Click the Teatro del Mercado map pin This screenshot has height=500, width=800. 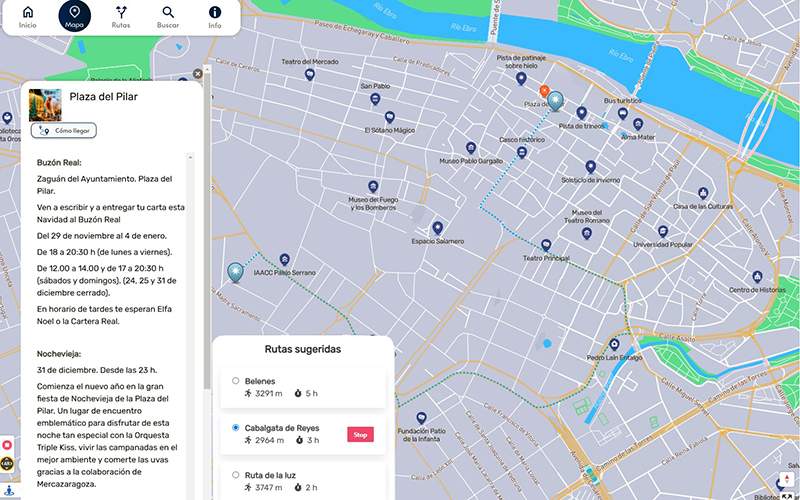click(310, 74)
